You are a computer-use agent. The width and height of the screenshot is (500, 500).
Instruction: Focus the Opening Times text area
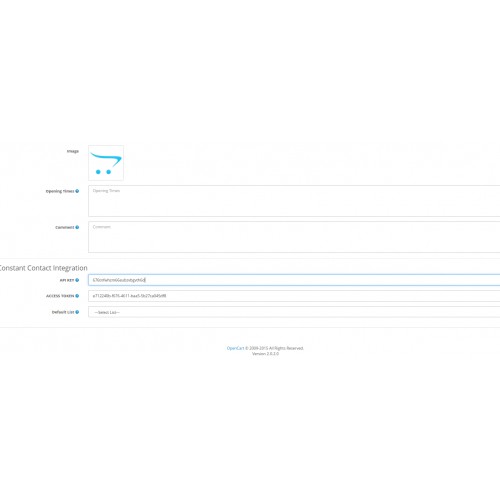[294, 201]
